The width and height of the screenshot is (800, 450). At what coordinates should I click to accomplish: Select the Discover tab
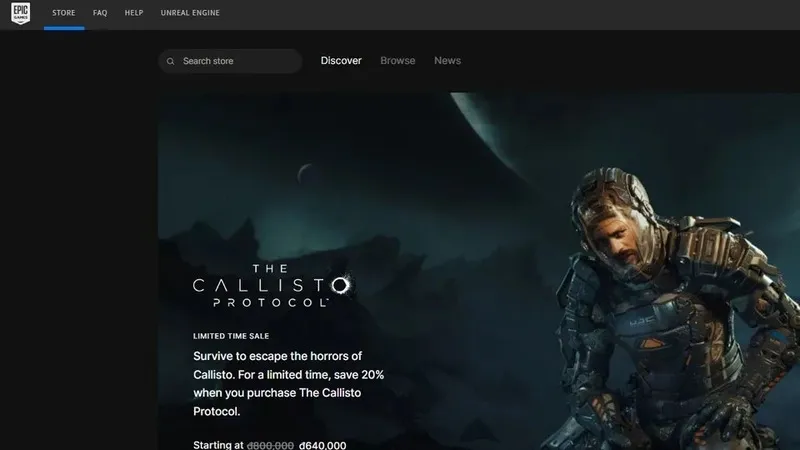(x=341, y=61)
